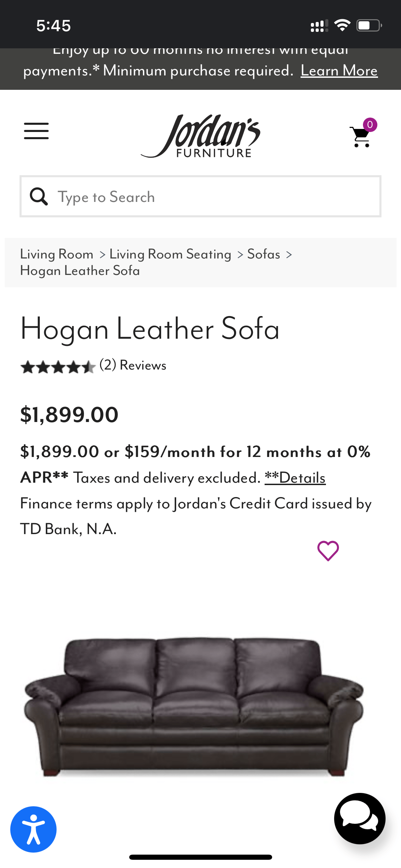Screen dimensions: 401x868
Task: Open the hamburger navigation menu
Action: click(36, 131)
